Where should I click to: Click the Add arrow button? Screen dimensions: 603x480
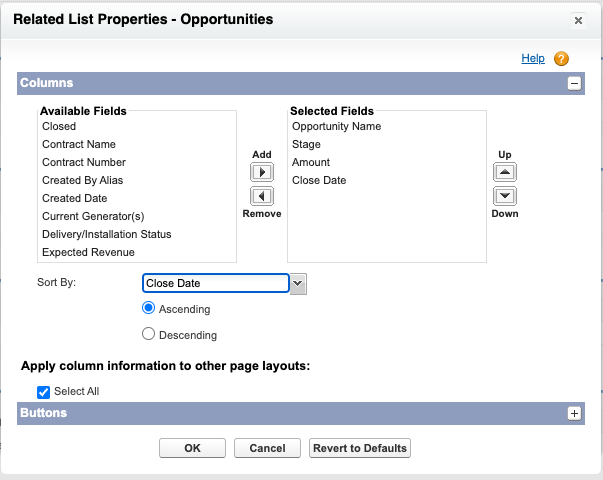[x=261, y=172]
